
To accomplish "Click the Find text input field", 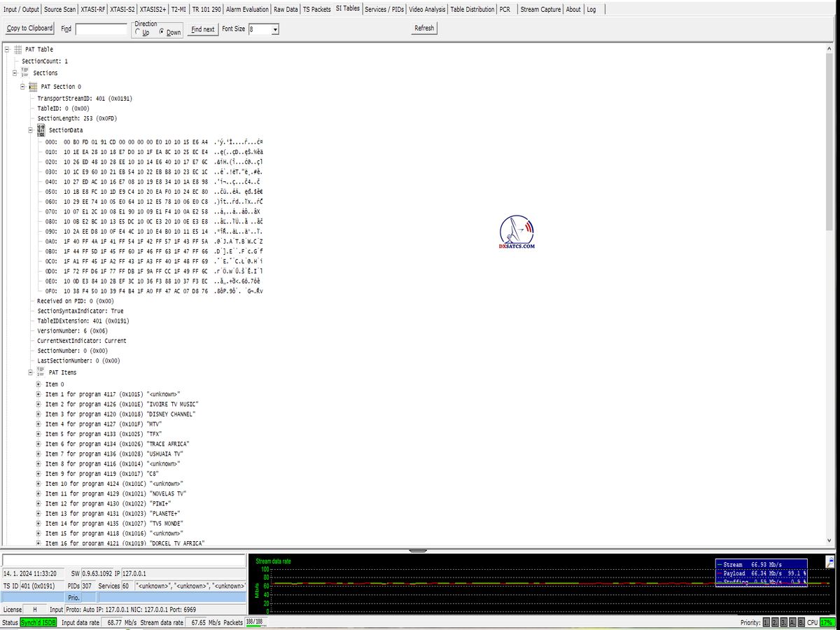I will [x=101, y=29].
